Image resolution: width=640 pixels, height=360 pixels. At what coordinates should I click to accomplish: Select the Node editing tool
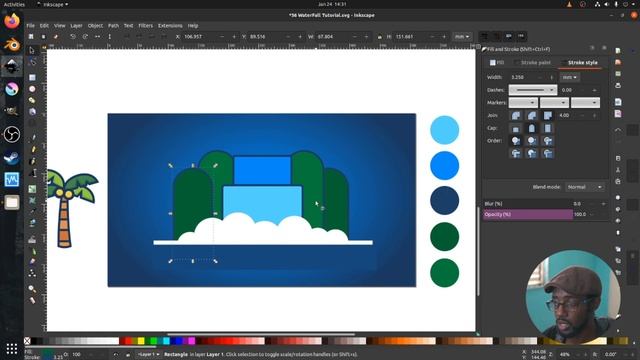pos(32,62)
